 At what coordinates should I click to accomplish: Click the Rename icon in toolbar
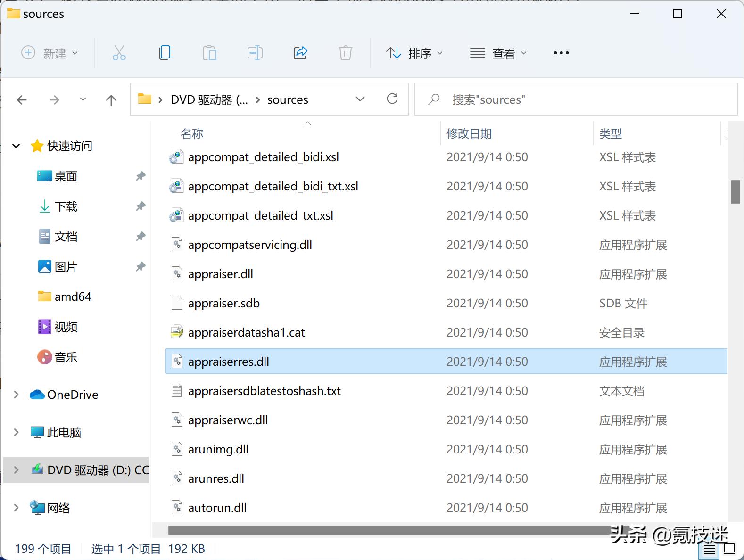pyautogui.click(x=255, y=53)
